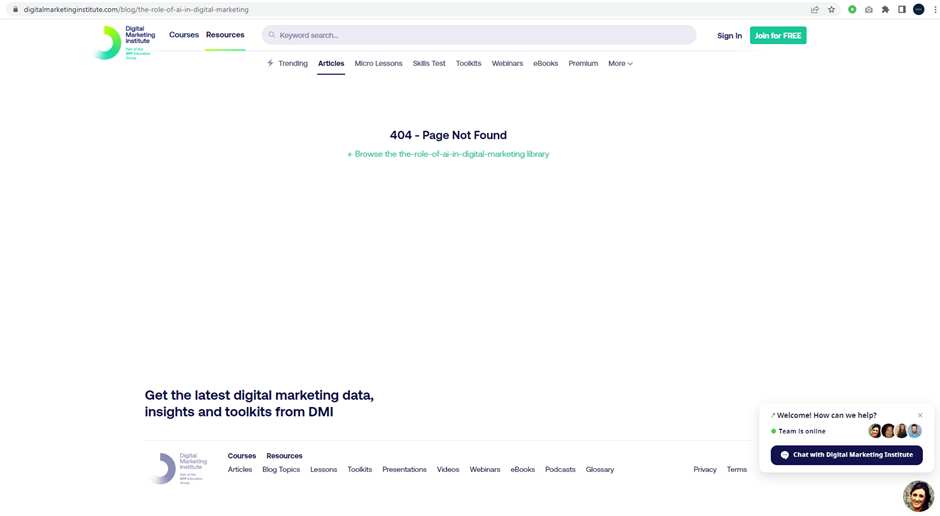
Task: Open the Resources menu
Action: [x=225, y=35]
